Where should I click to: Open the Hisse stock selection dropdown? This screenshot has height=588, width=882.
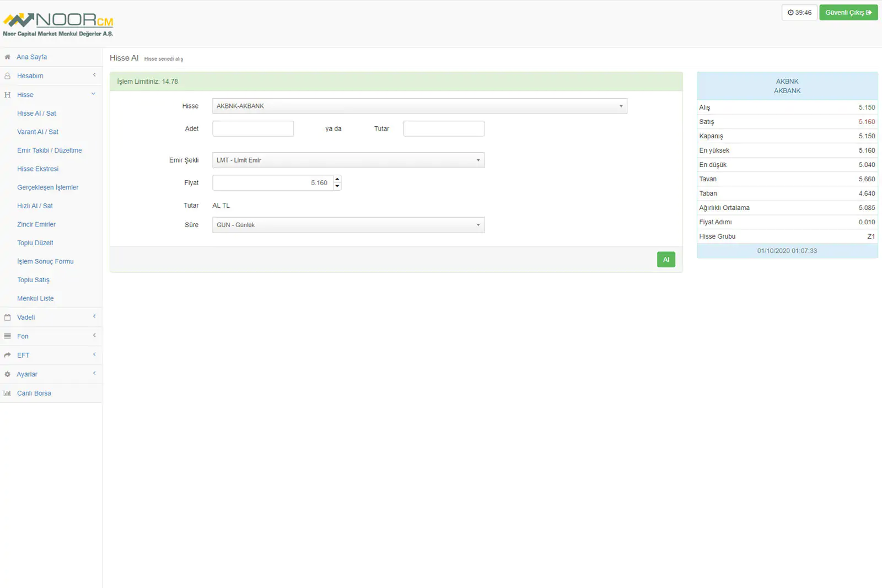click(419, 106)
